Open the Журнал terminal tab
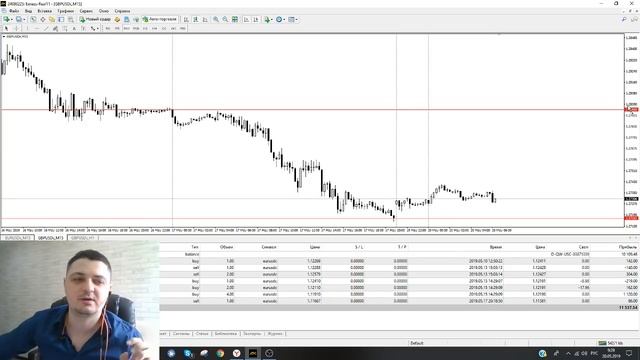The height and width of the screenshot is (360, 640). pyautogui.click(x=275, y=333)
